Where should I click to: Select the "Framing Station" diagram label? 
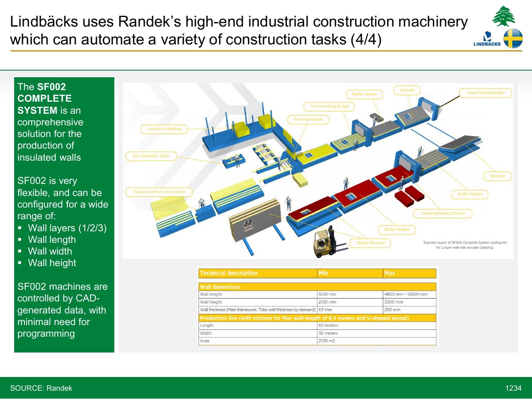(308, 119)
